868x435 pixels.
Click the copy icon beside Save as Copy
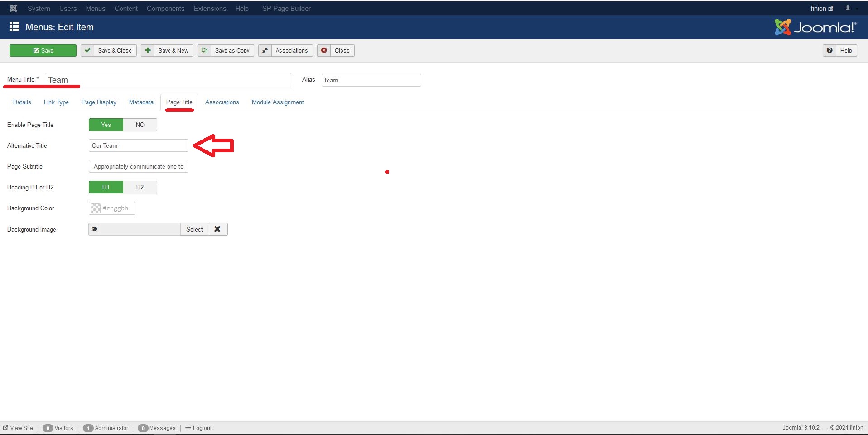pyautogui.click(x=204, y=50)
